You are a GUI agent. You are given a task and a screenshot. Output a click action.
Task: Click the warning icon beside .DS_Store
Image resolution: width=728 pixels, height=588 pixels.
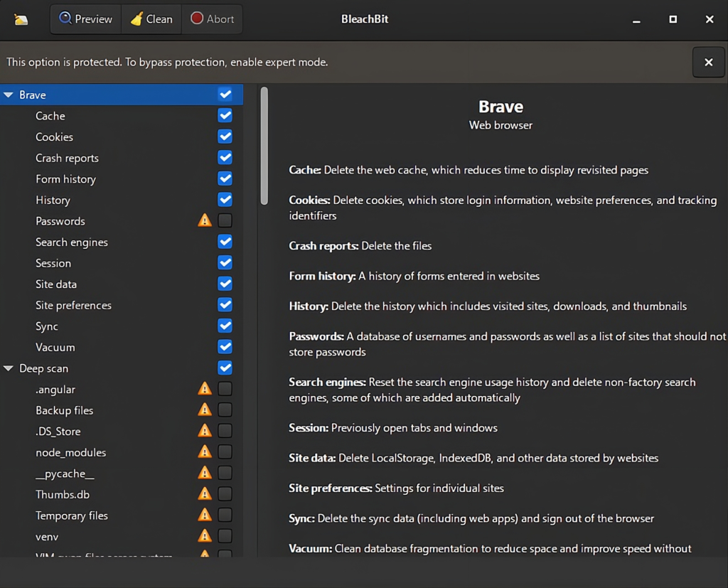coord(205,431)
